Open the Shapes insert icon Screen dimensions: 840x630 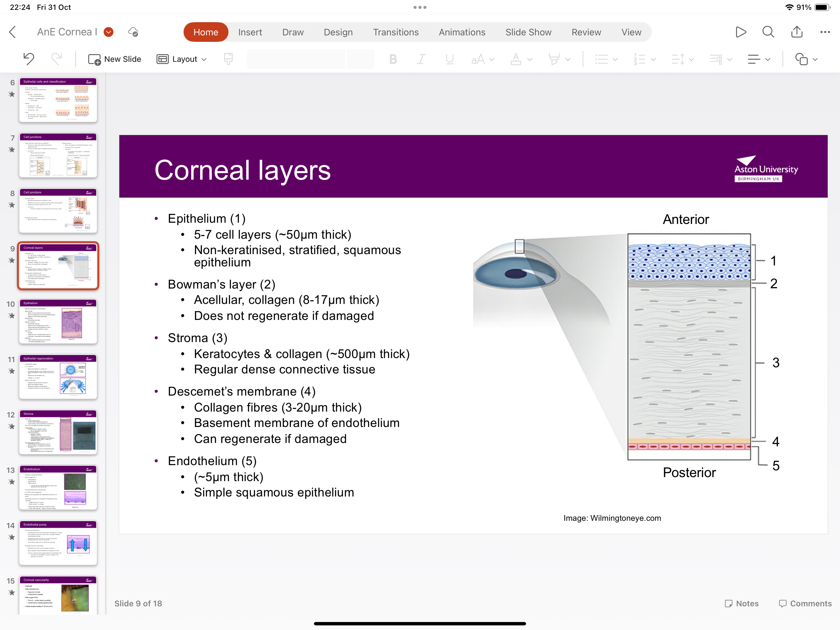pyautogui.click(x=801, y=59)
